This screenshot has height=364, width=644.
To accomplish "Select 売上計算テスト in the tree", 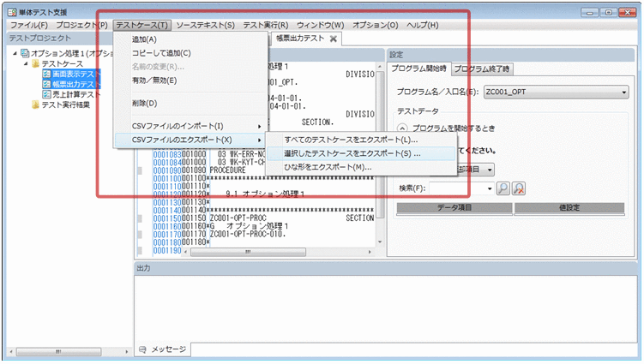I will tap(75, 94).
